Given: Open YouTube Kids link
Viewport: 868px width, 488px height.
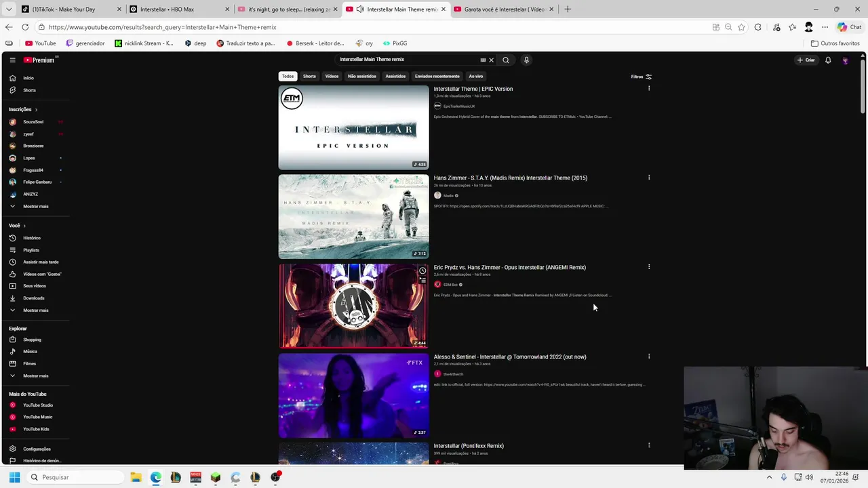Looking at the screenshot, I should tap(35, 429).
